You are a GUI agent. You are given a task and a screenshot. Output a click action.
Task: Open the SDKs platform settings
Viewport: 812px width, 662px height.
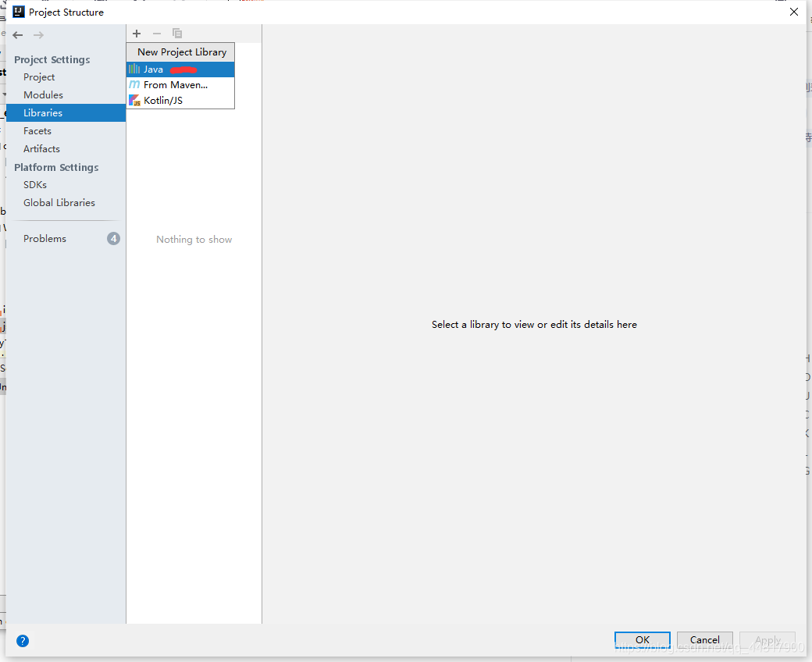coord(34,184)
